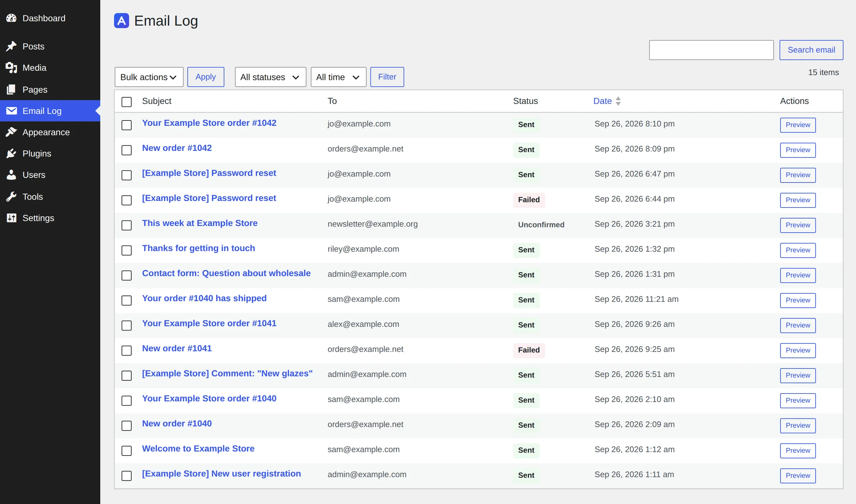Image resolution: width=856 pixels, height=504 pixels.
Task: Click the Pages document icon
Action: pyautogui.click(x=11, y=89)
